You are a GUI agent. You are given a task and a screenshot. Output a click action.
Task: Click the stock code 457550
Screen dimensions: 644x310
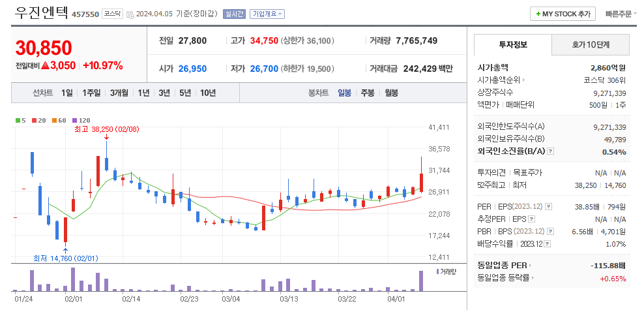coord(85,14)
